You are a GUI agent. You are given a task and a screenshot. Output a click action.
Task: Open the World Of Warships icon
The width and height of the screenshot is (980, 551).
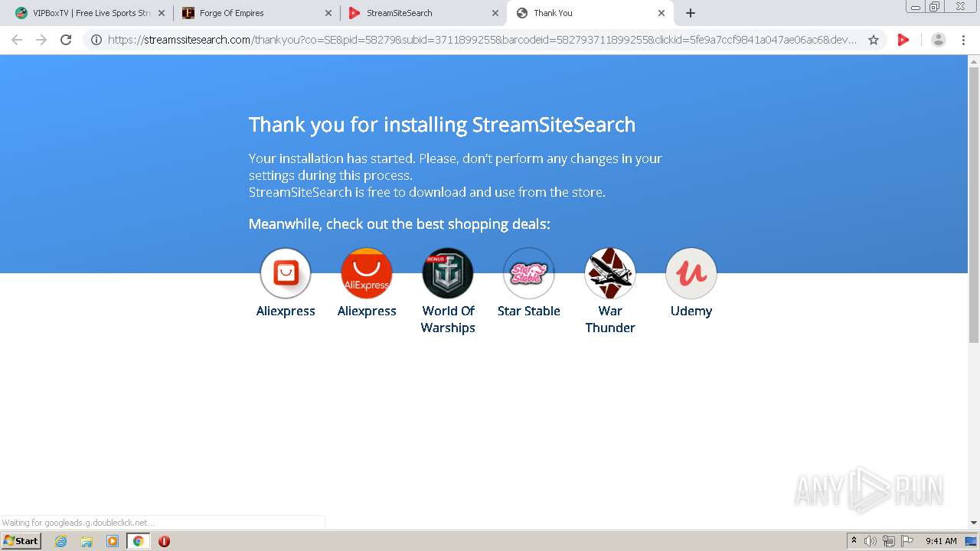coord(448,273)
